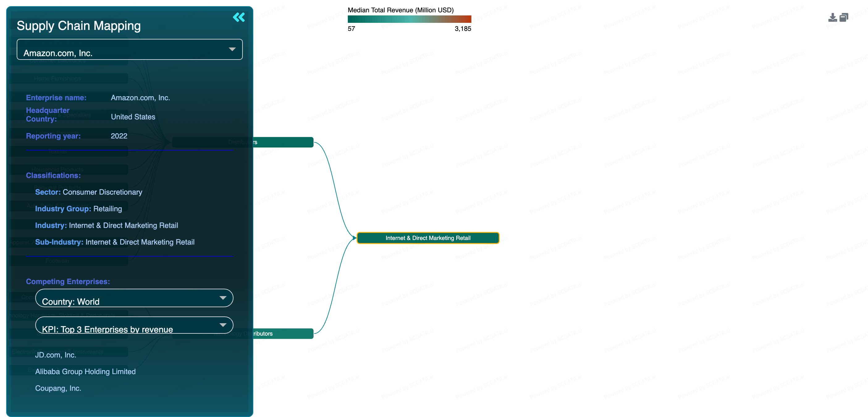Click the Median Total Revenue color scale

click(x=409, y=19)
